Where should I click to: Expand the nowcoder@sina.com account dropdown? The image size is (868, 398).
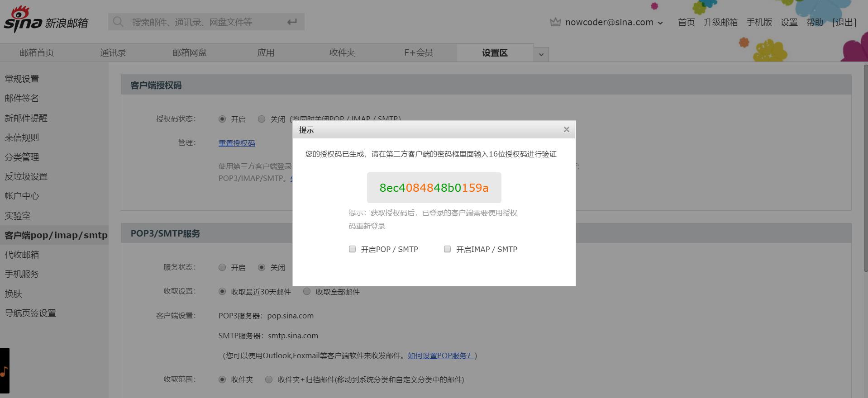660,23
